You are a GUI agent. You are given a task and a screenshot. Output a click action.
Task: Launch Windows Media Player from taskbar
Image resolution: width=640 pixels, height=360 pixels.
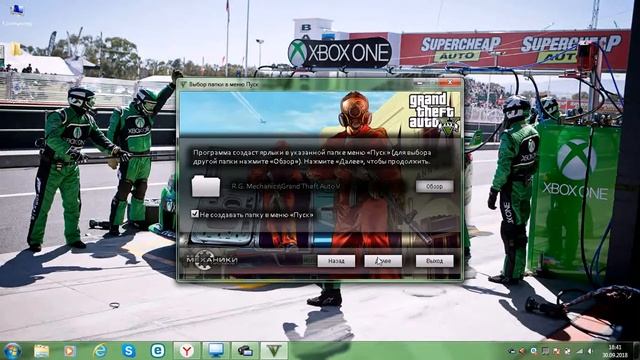coord(70,351)
